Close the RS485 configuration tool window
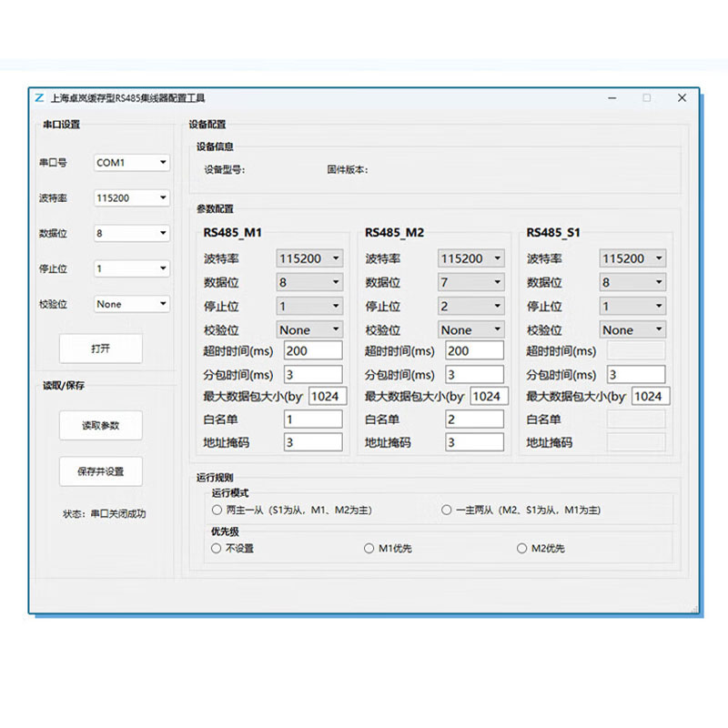728x728 pixels. point(681,98)
